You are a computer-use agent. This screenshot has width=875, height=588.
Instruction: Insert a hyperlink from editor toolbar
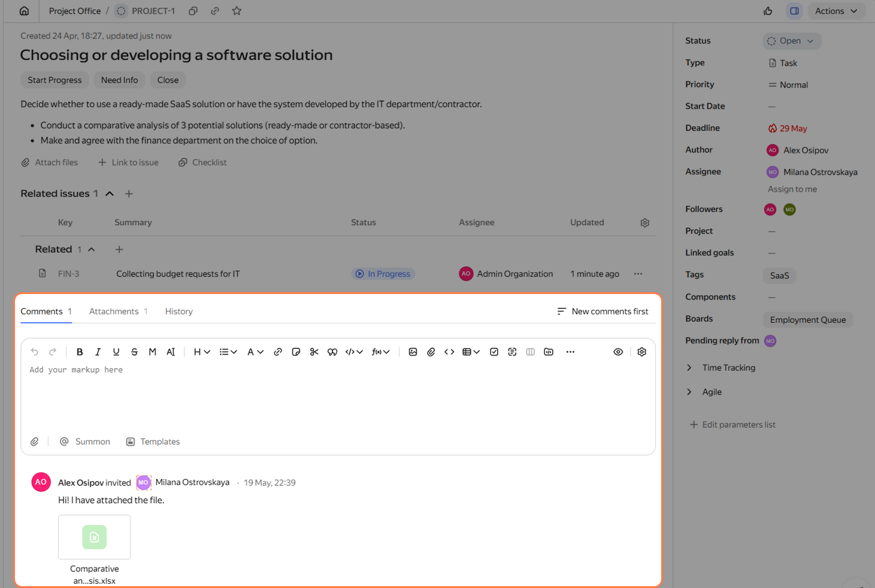[x=278, y=352]
